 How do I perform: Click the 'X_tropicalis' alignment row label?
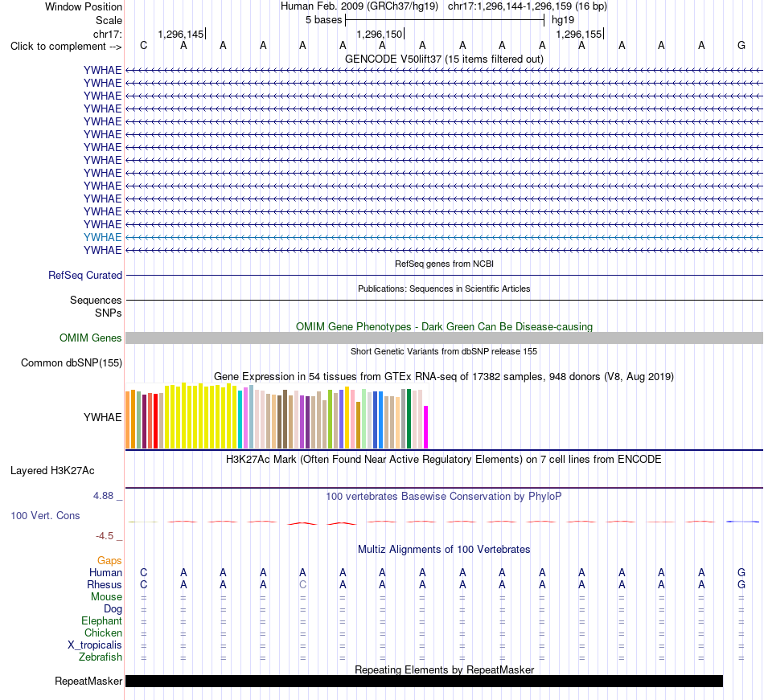(95, 645)
